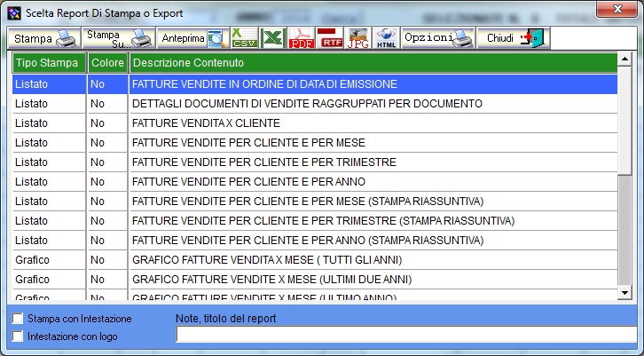Viewport: 644px width, 356px height.
Task: Export the report as CSV
Action: pos(244,38)
